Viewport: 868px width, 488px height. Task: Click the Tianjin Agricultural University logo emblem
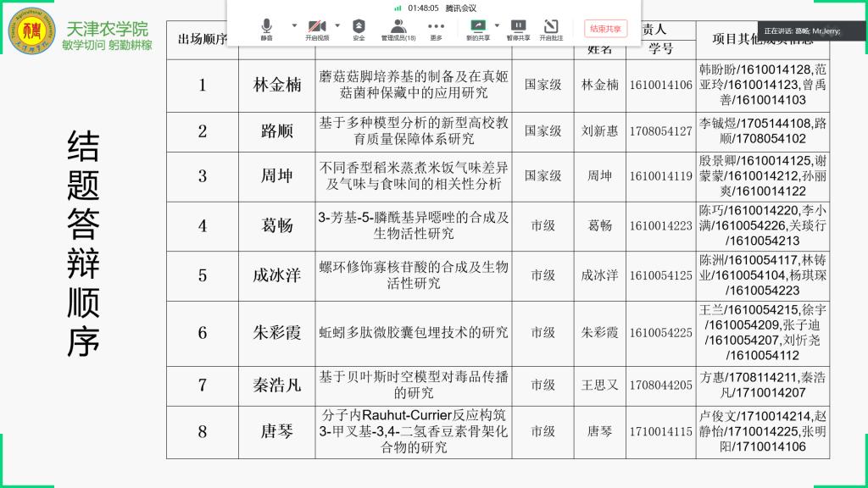pos(32,30)
